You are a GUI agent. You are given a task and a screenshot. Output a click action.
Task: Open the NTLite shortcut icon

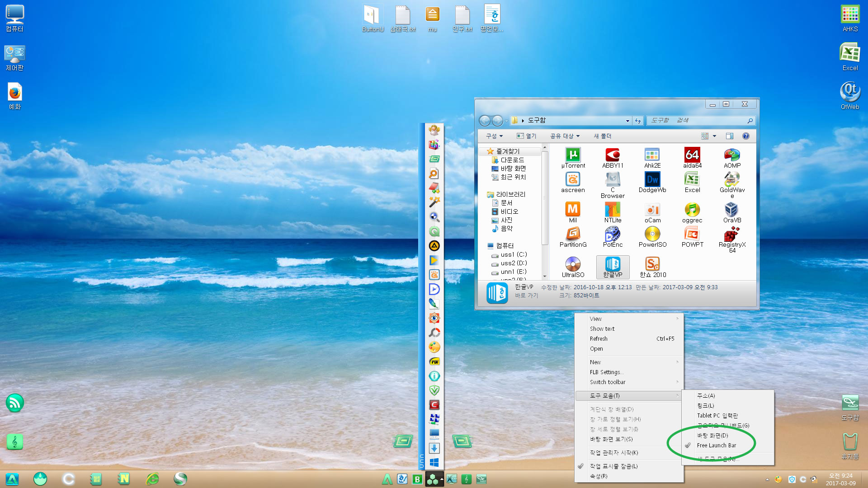[x=613, y=212]
